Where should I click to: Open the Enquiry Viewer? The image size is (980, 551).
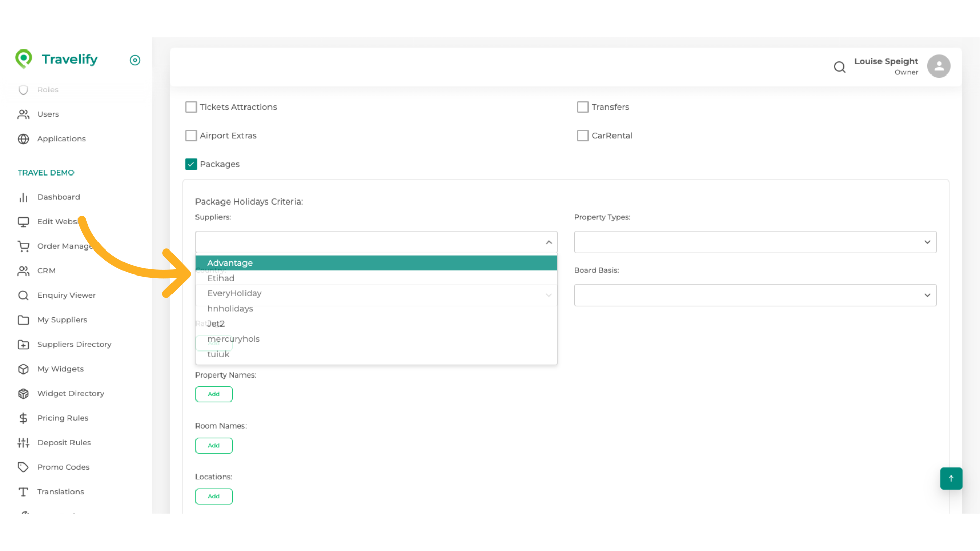67,295
